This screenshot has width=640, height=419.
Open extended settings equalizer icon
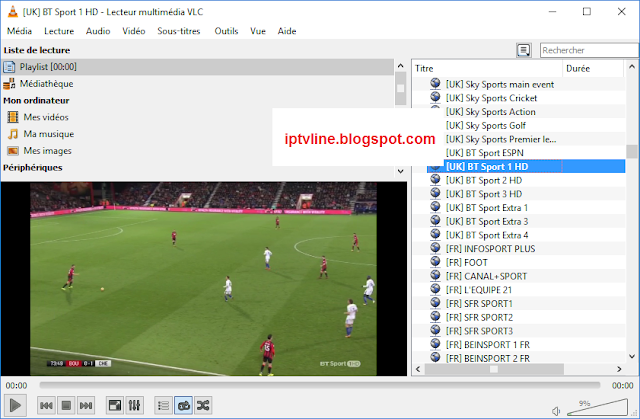tap(134, 406)
